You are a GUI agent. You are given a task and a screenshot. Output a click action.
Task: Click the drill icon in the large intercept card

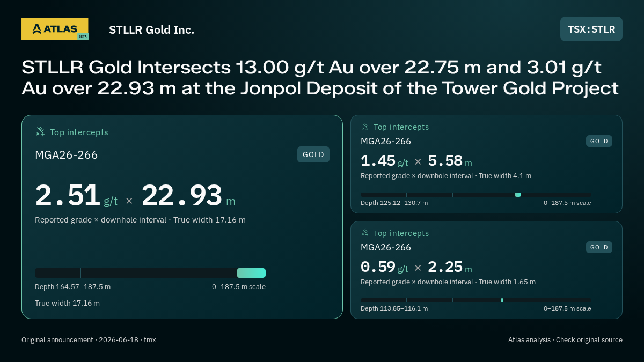(x=40, y=131)
